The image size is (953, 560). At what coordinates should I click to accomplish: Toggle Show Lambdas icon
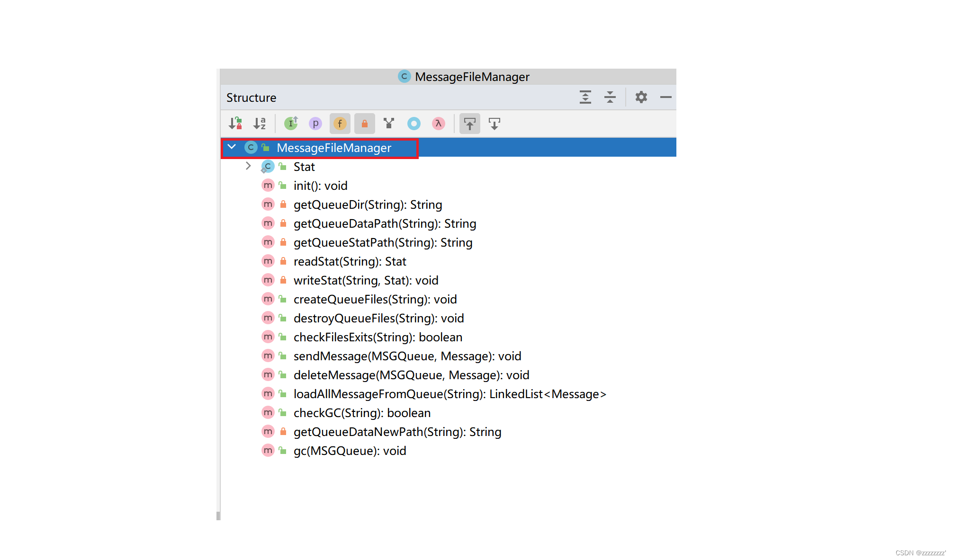439,124
